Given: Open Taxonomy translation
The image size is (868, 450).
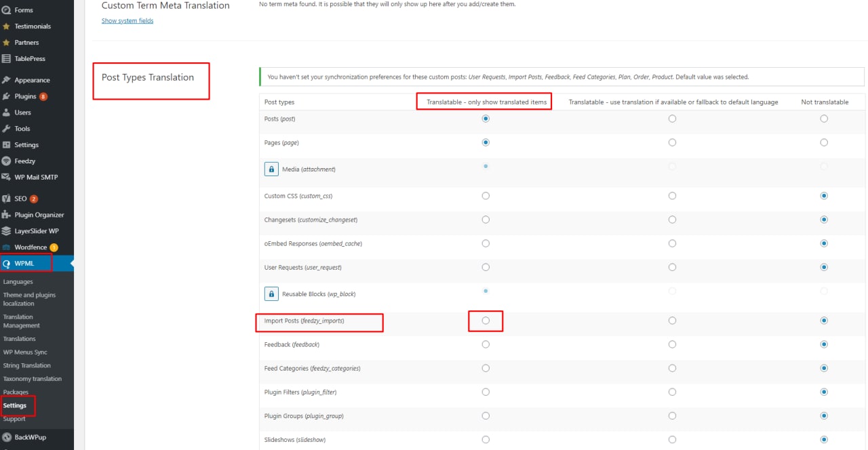Looking at the screenshot, I should click(x=33, y=379).
